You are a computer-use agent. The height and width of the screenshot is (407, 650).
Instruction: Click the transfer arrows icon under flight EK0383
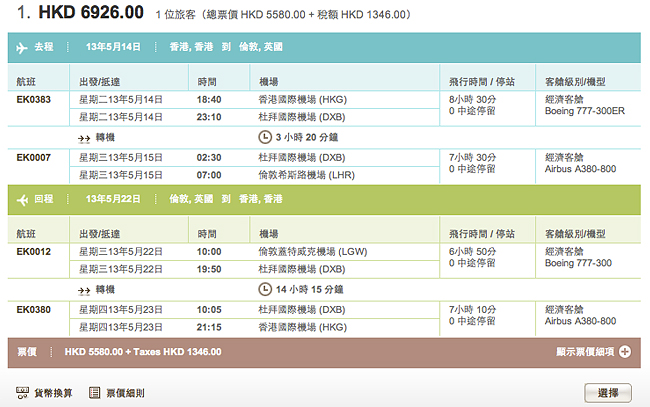tap(84, 135)
